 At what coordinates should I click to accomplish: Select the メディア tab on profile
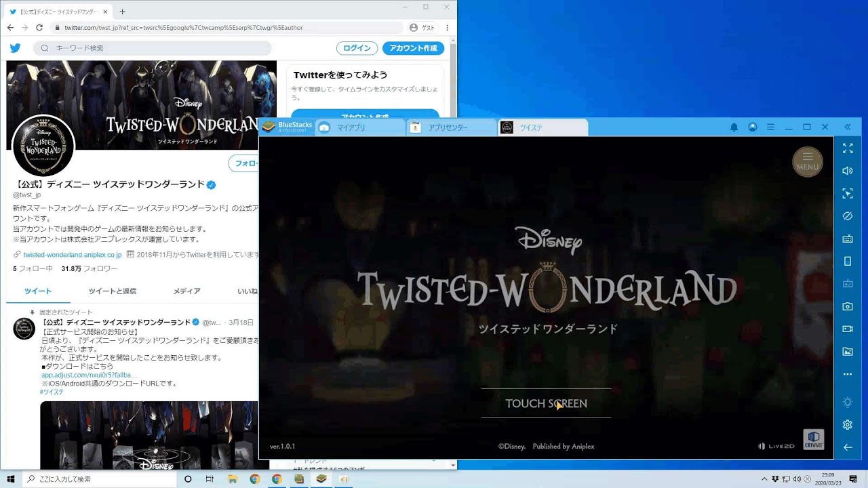pos(186,291)
